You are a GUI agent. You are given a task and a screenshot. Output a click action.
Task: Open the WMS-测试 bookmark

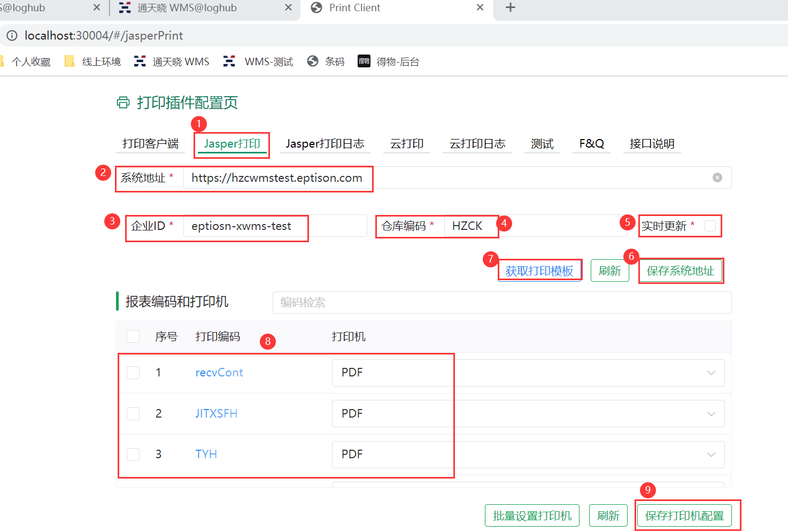pyautogui.click(x=259, y=62)
